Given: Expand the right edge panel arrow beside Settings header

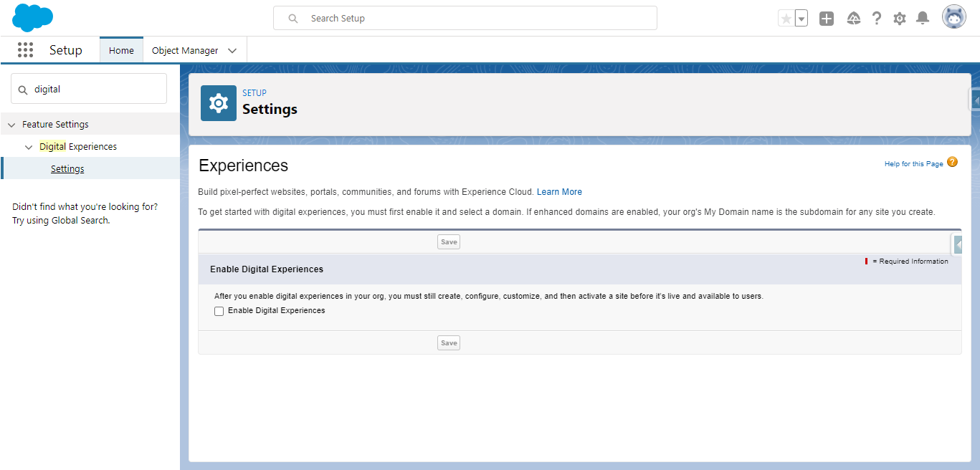Looking at the screenshot, I should tap(975, 101).
